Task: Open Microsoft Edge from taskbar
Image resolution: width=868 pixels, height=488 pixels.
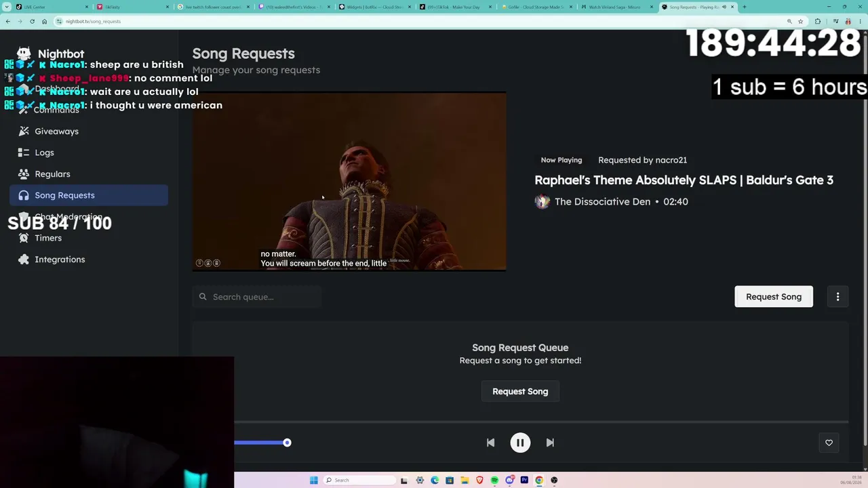Action: click(435, 480)
